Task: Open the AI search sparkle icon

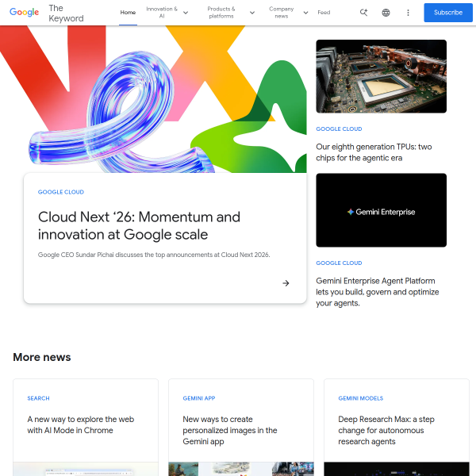Action: (x=363, y=13)
